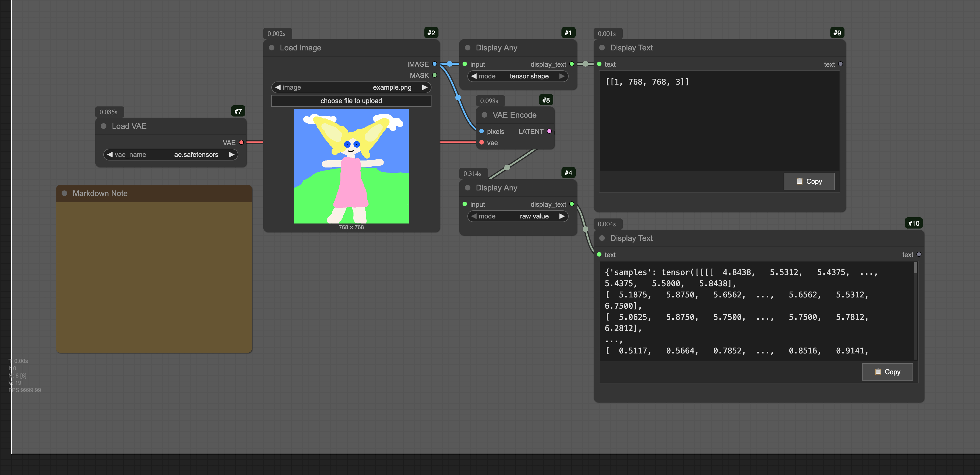Screen dimensions: 980x475
Task: Click the #10 badge on Display Text
Action: pyautogui.click(x=914, y=223)
